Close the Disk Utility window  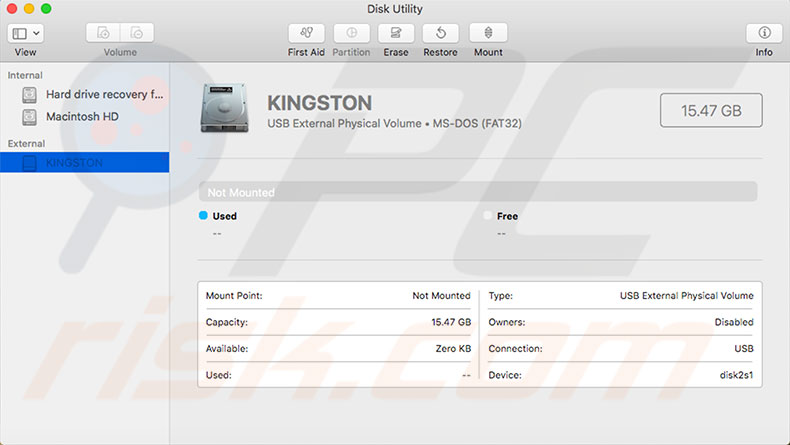(12, 9)
